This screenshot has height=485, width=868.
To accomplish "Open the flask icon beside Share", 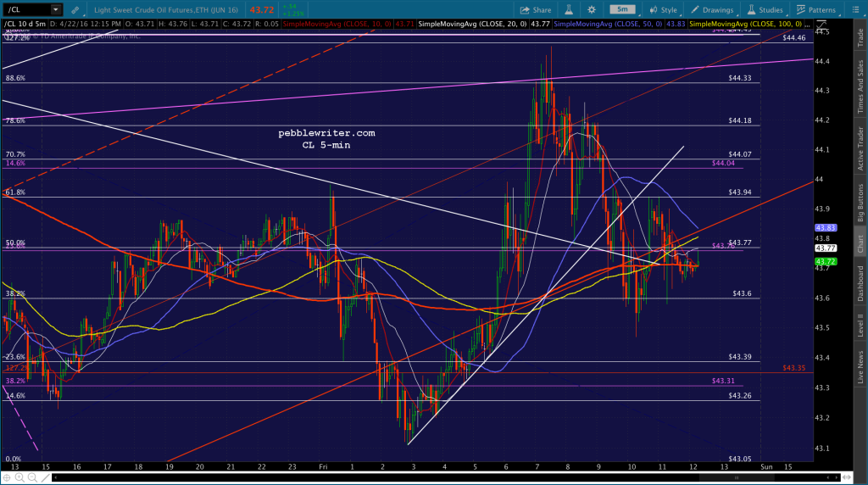I will click(569, 10).
